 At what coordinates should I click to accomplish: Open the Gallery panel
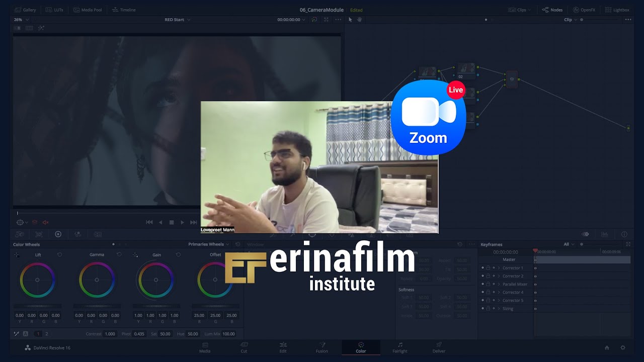(26, 10)
